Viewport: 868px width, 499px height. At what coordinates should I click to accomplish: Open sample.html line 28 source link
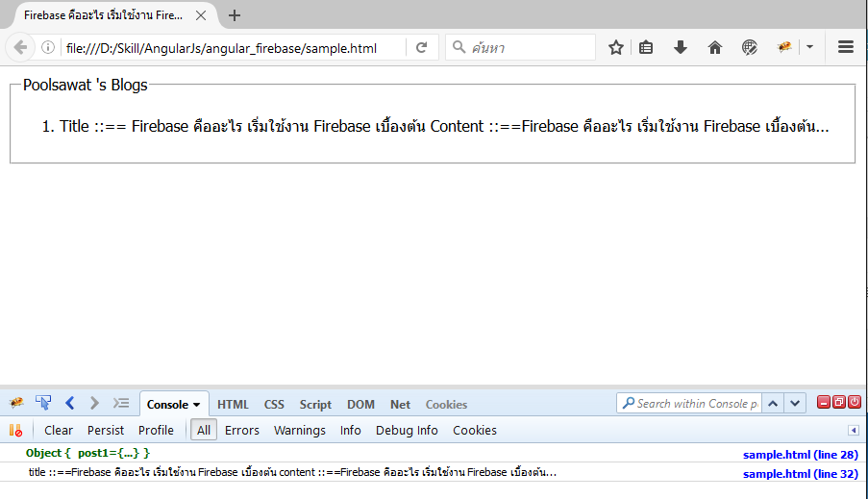tap(800, 455)
